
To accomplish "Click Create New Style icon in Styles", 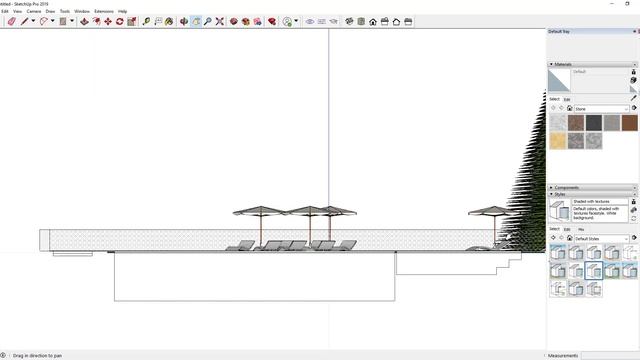I will click(633, 210).
